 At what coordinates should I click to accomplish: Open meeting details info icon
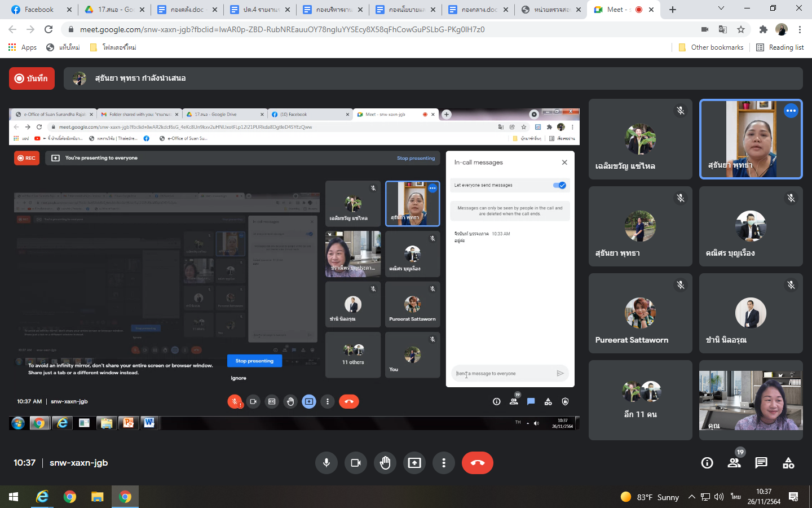pyautogui.click(x=707, y=463)
